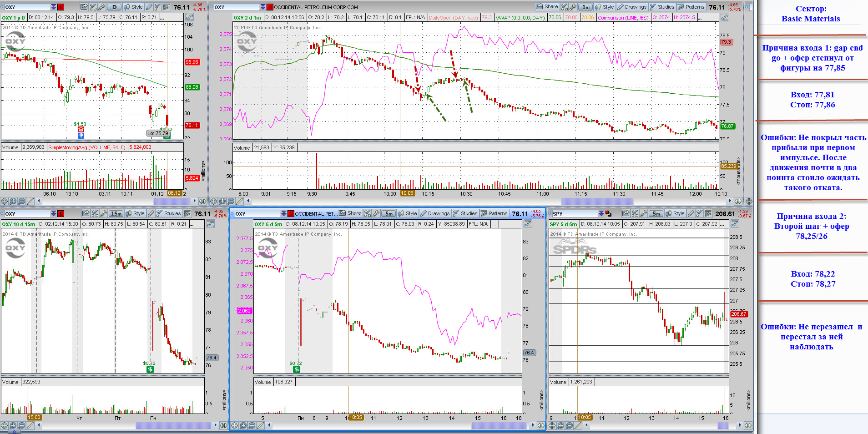Click horizontal scrollbar thumb under OXY daily chart
This screenshot has width=868, height=434.
point(172,201)
